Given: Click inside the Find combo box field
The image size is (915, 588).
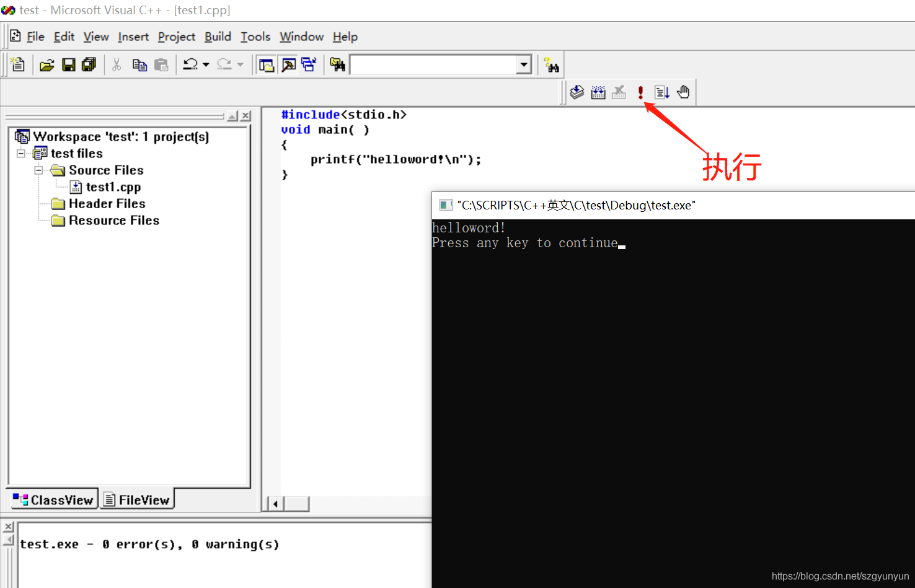Looking at the screenshot, I should tap(433, 64).
